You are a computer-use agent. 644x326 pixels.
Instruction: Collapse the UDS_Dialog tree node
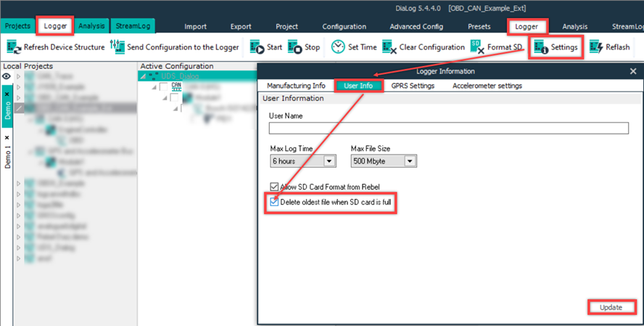tap(143, 76)
